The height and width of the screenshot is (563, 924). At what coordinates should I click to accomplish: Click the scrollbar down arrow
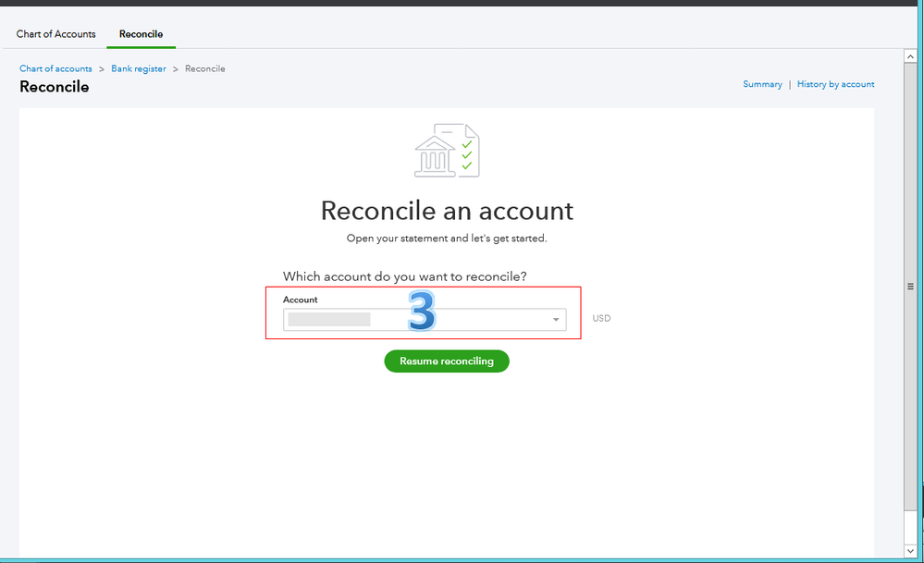tap(910, 549)
